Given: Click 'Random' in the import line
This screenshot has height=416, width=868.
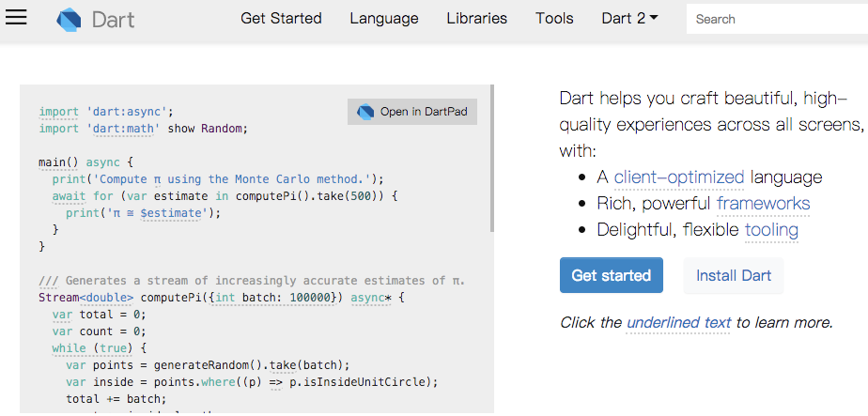Looking at the screenshot, I should point(222,129).
